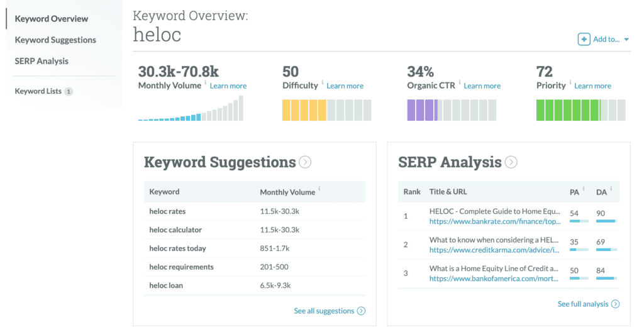Click the info icon beside Organic CTR

click(459, 82)
